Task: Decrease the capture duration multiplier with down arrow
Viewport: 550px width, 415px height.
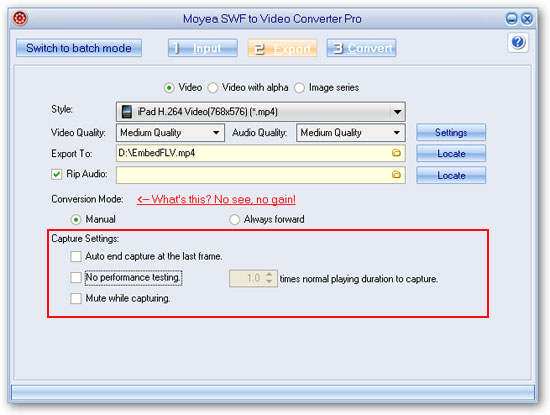Action: pyautogui.click(x=269, y=282)
